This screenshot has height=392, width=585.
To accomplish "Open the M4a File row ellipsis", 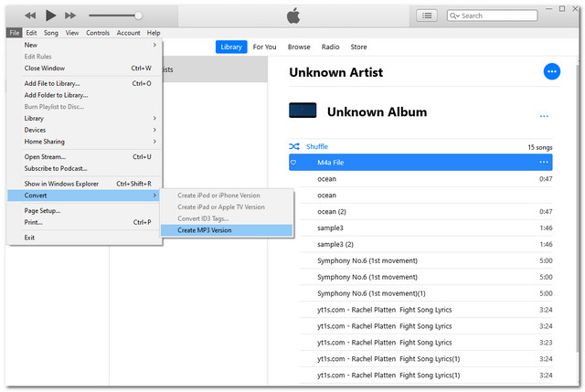I will click(x=544, y=162).
